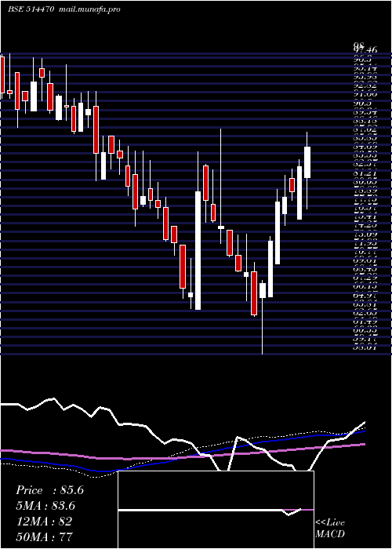The width and height of the screenshot is (392, 549).
Task: Click the 87.02 price axis label
Action: tap(365, 129)
